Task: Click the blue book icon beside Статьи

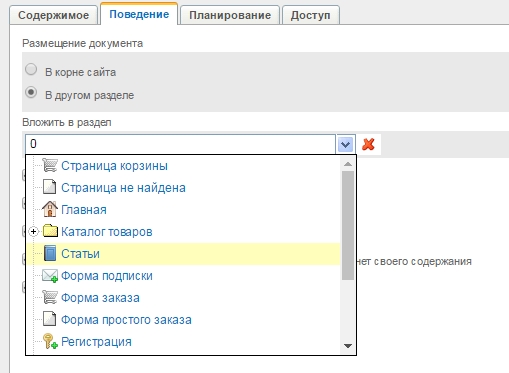Action: point(50,253)
